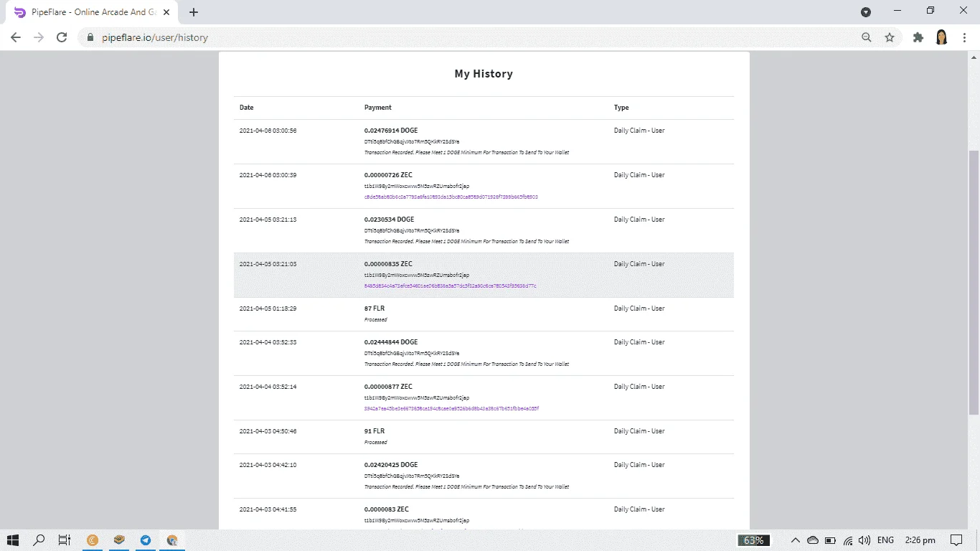
Task: Open Wi-Fi network settings in tray
Action: (x=848, y=540)
